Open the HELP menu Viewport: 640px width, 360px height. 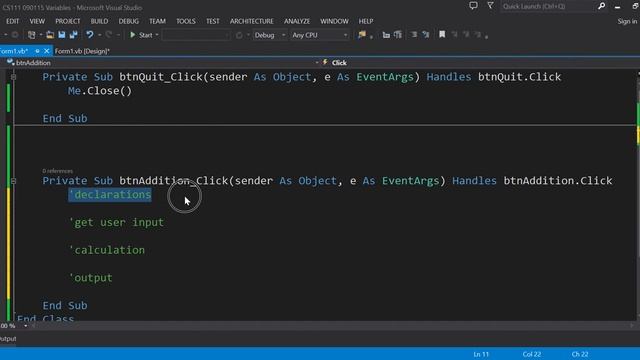pos(366,21)
